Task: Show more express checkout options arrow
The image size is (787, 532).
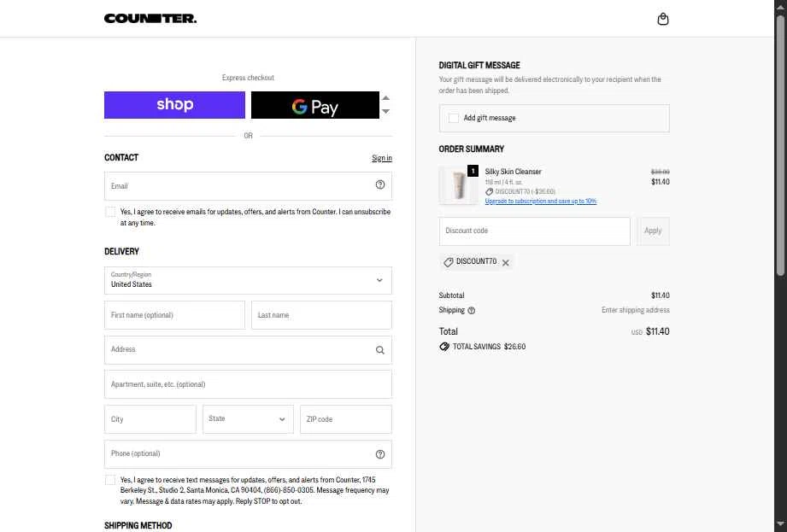Action: [x=385, y=111]
